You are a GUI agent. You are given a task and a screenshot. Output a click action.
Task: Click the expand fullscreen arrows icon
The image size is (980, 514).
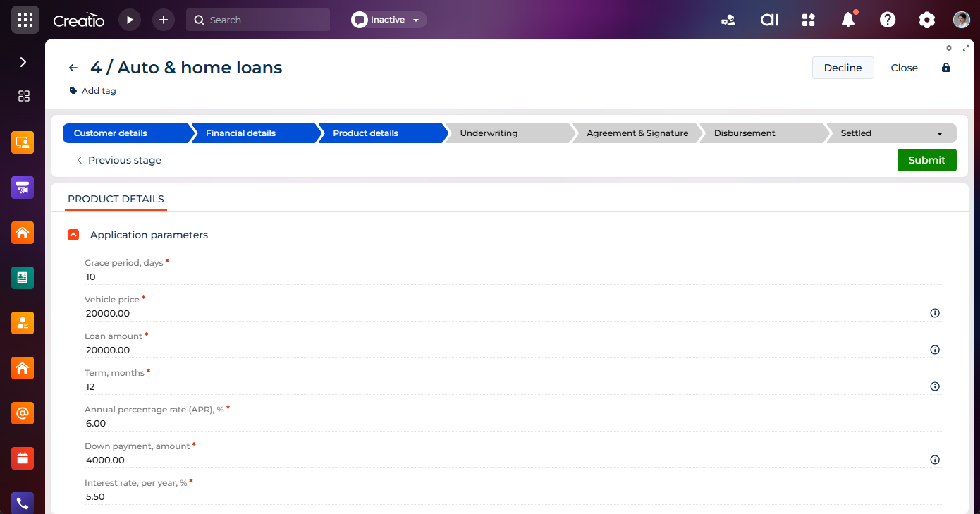[966, 48]
